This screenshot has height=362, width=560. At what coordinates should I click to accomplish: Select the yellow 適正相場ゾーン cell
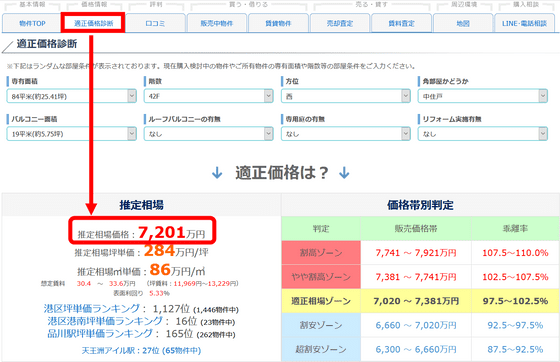pyautogui.click(x=321, y=301)
